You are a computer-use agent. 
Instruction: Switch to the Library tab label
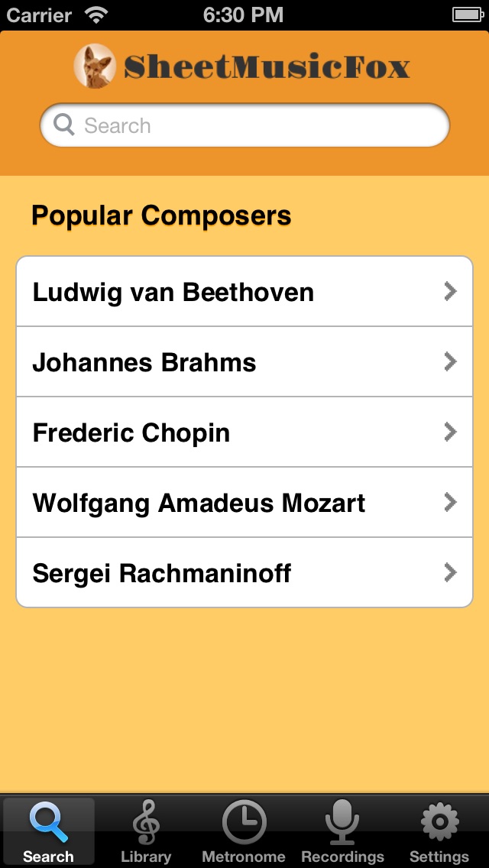click(x=145, y=857)
